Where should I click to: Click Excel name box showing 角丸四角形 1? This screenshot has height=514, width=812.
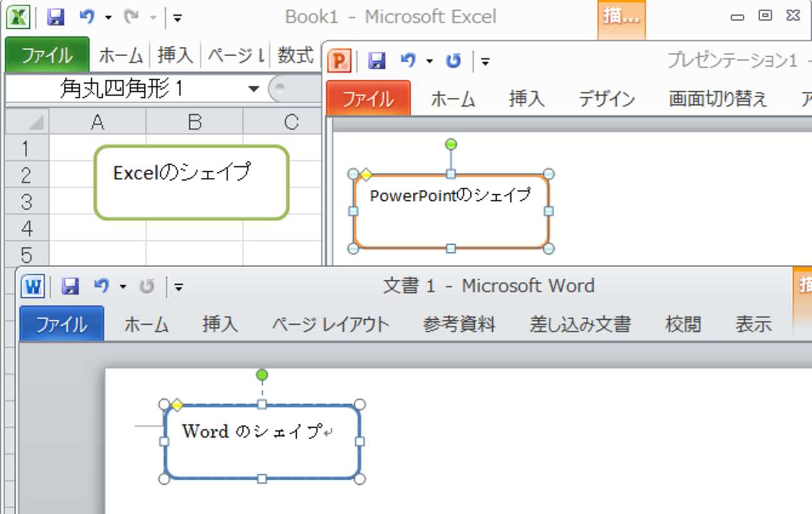122,89
